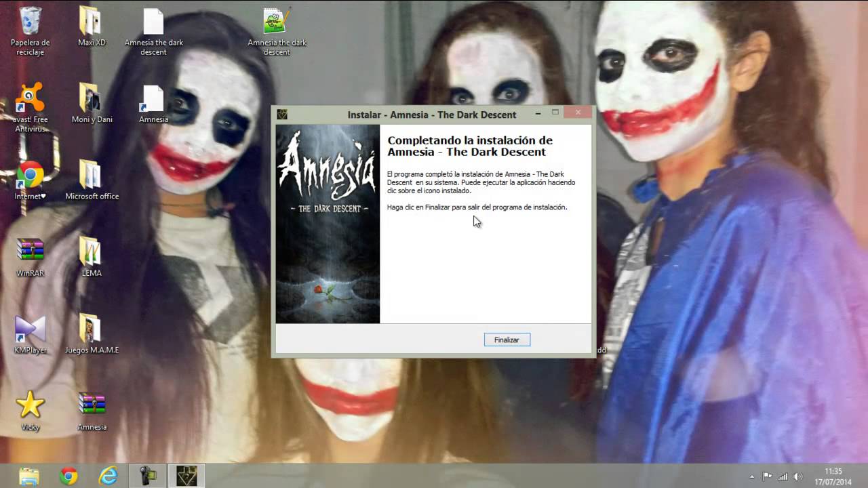Screen dimensions: 868x488
Task: Select the Juegos M.A.M.E folder
Action: [x=92, y=335]
